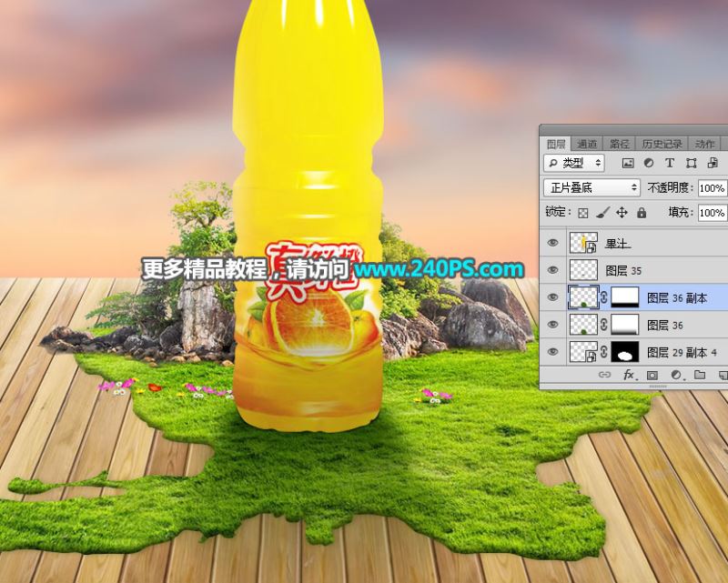
Task: Toggle visibility of 图层 35
Action: tap(552, 270)
